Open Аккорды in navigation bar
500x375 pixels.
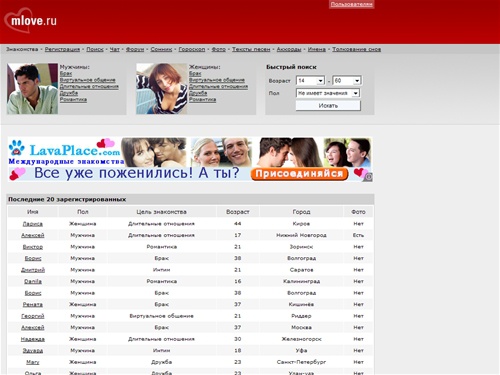click(x=289, y=49)
